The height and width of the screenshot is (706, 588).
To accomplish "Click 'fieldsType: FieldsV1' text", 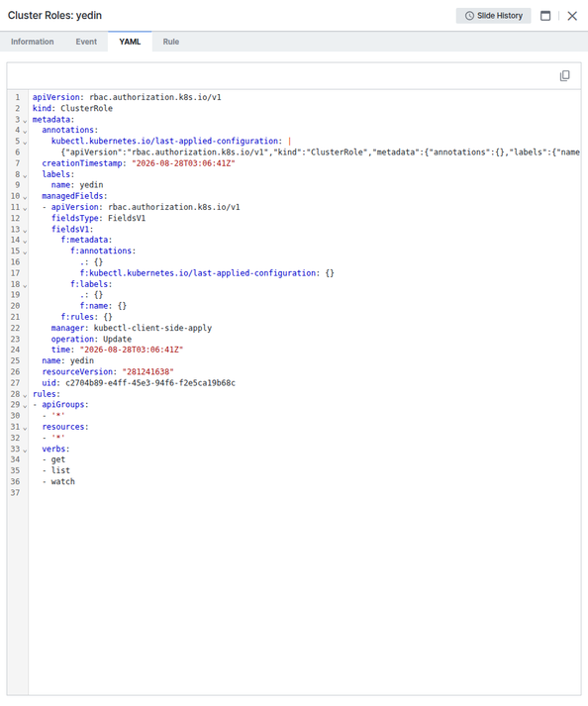I will [x=98, y=218].
